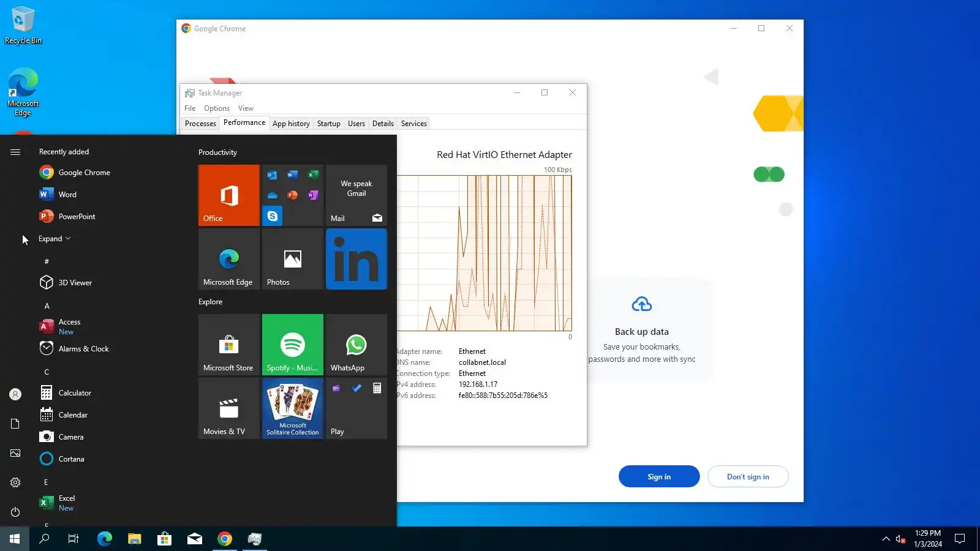
Task: Jump to apps via the # letter header
Action: (x=47, y=261)
